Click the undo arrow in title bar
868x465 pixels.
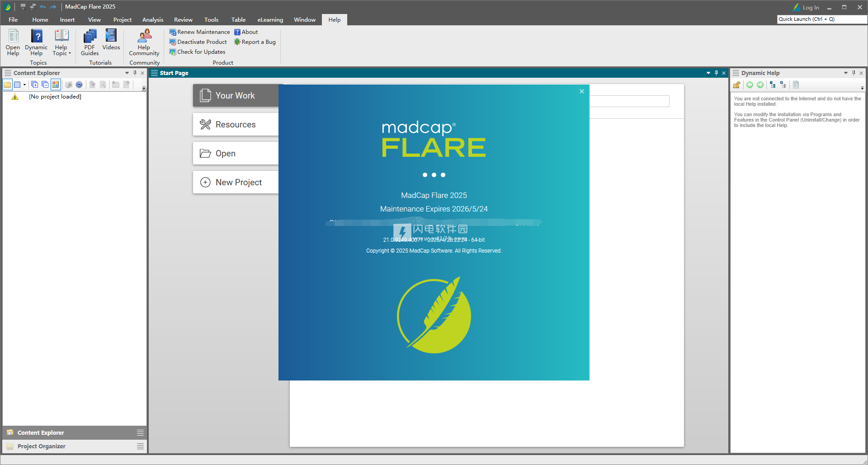click(43, 7)
